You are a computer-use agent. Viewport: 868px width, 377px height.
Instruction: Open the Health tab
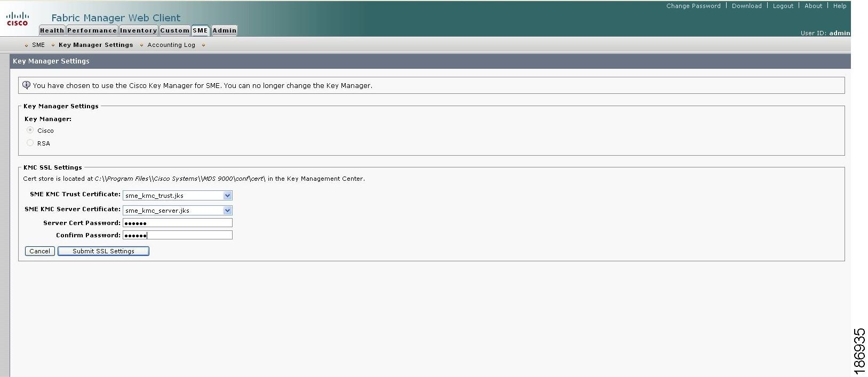click(52, 30)
